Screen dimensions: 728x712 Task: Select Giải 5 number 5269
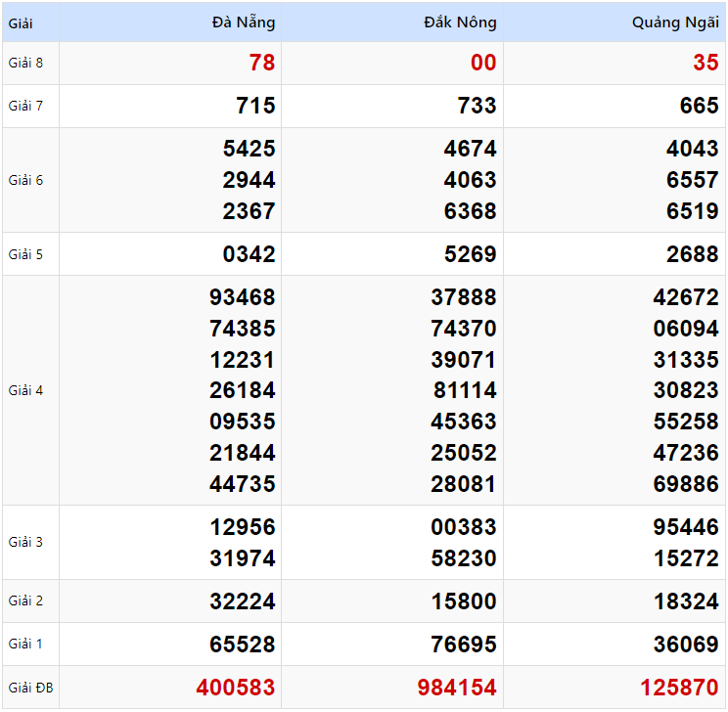(471, 255)
